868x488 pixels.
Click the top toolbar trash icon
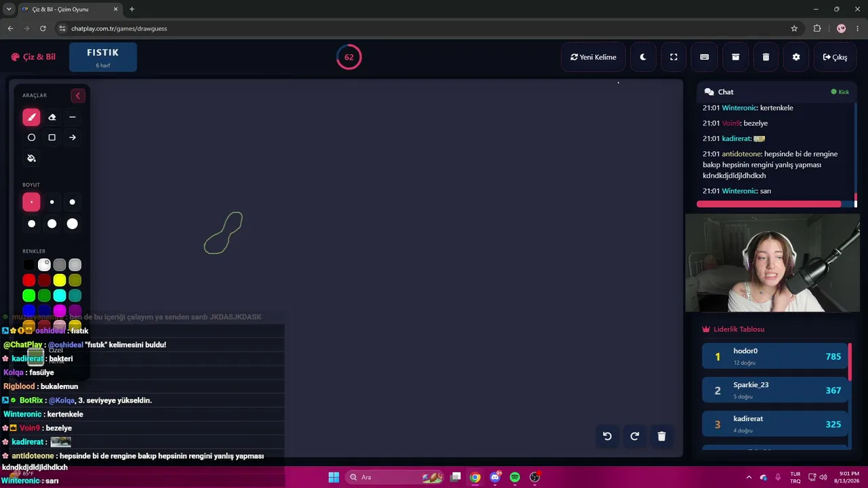[766, 57]
